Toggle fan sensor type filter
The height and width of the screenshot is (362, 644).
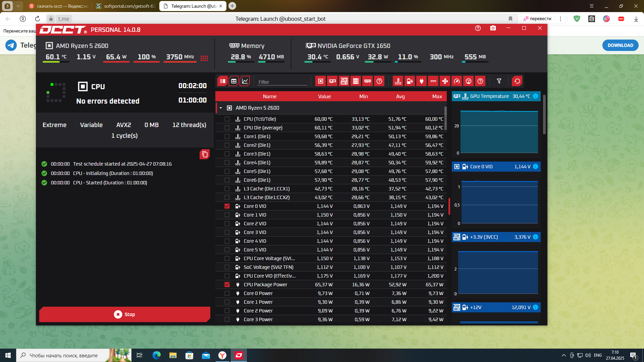coord(445,81)
